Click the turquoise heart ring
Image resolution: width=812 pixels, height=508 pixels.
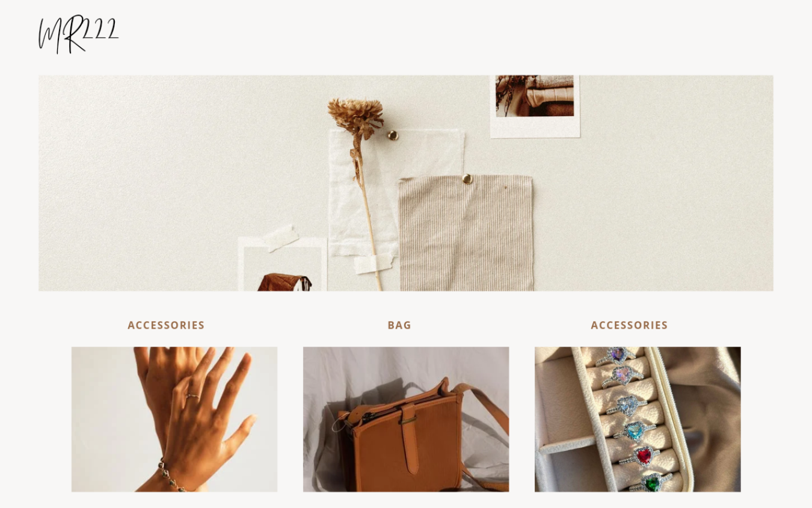[x=635, y=430]
